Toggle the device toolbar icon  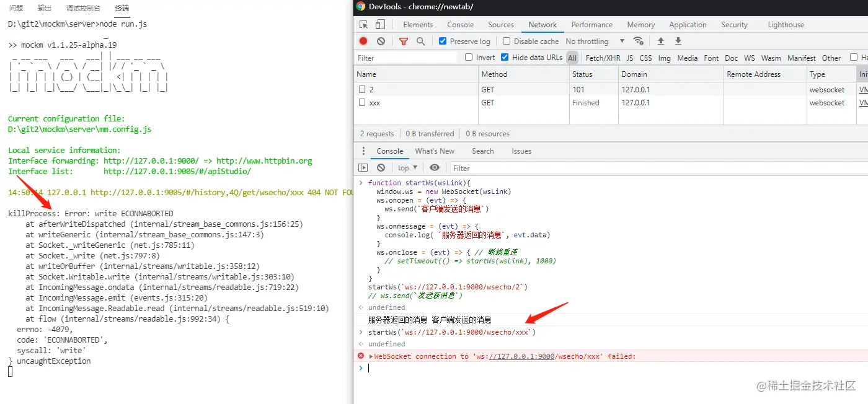pos(380,25)
